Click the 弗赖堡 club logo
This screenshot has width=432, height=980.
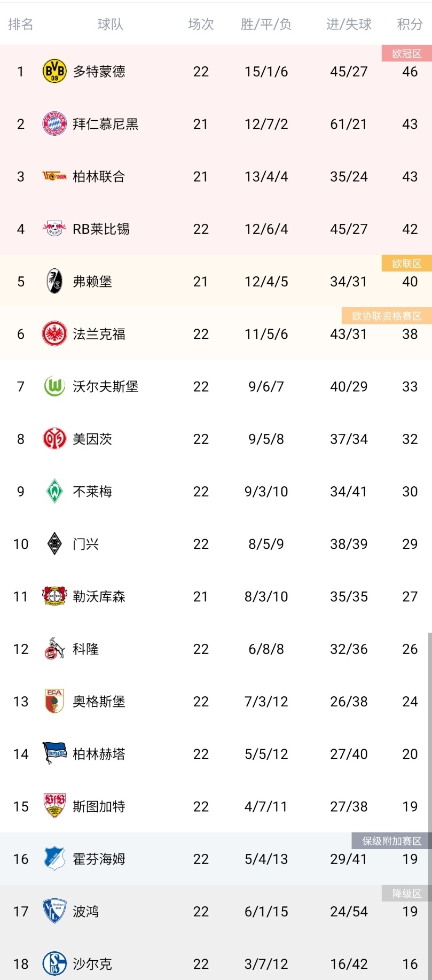pos(53,282)
